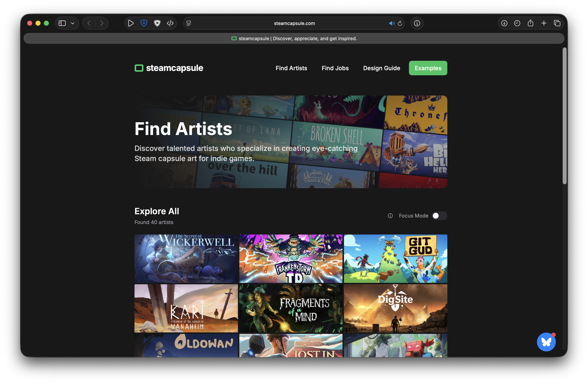Click the green Examples button

point(428,68)
